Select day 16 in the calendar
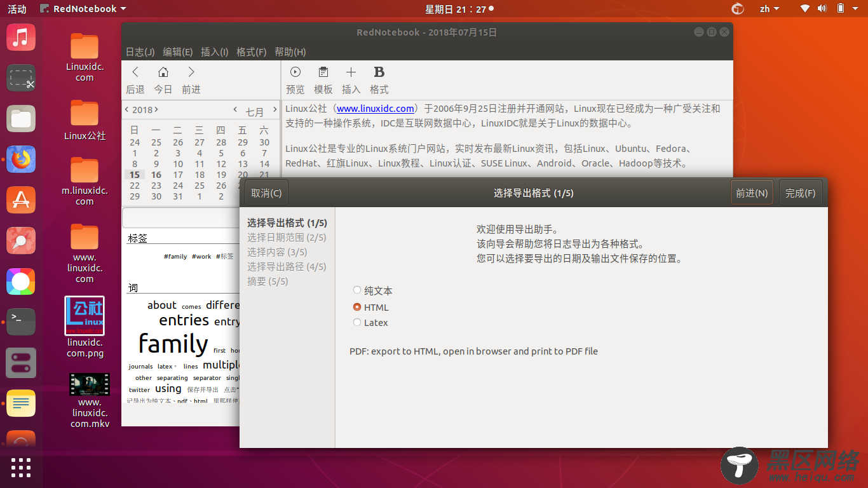868x488 pixels. (x=156, y=175)
